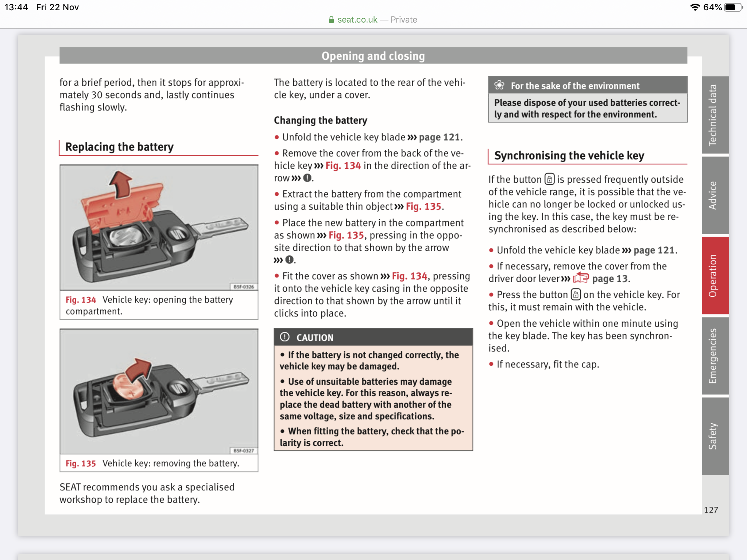Open Fig. 135 link in extract battery step

coord(423,206)
